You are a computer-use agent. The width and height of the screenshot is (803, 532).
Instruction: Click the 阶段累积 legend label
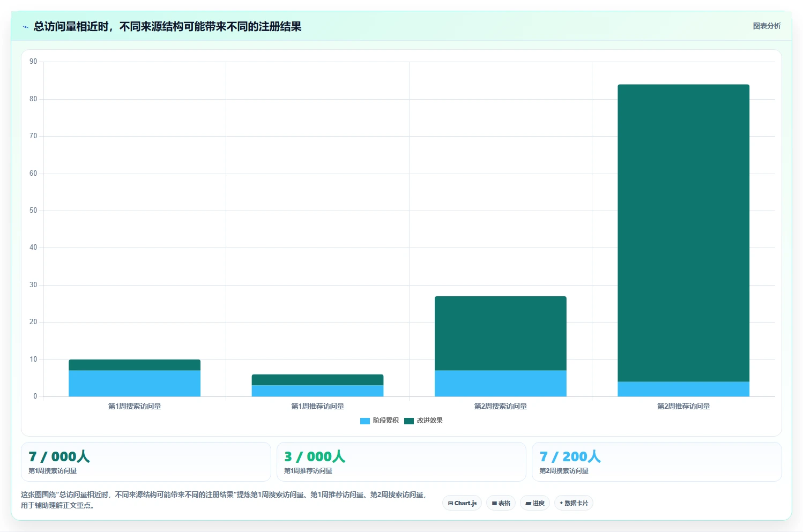tap(385, 421)
